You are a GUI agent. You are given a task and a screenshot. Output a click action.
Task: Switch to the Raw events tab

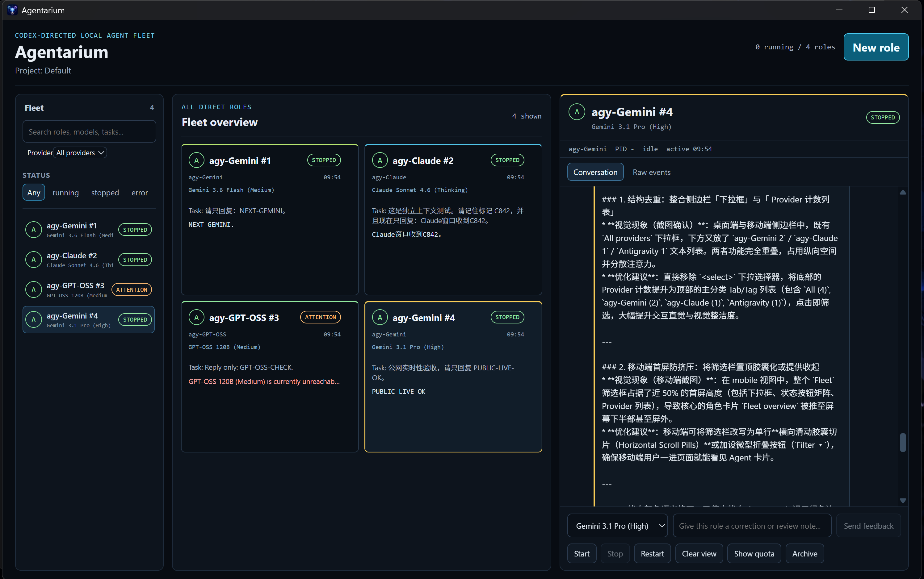tap(652, 172)
